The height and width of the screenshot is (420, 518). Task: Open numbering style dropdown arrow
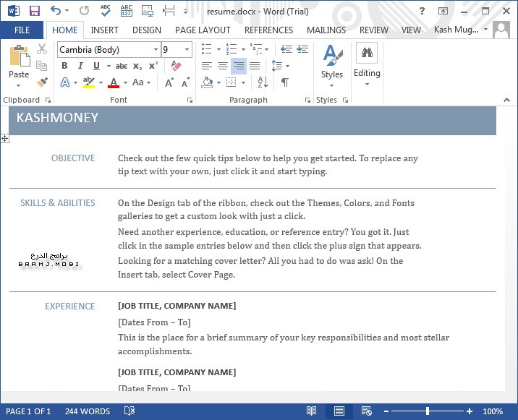[x=243, y=50]
